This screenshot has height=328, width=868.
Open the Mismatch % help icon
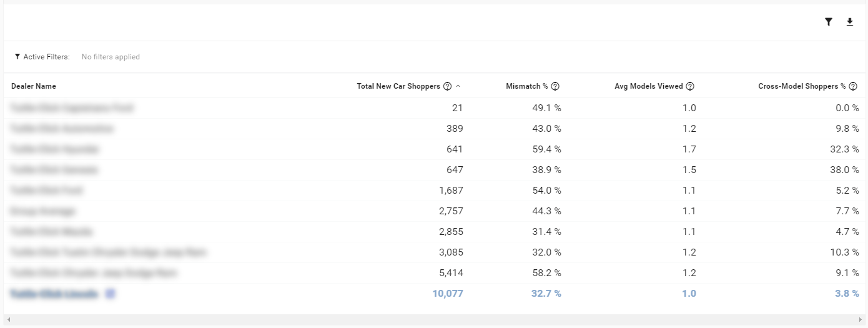[555, 86]
